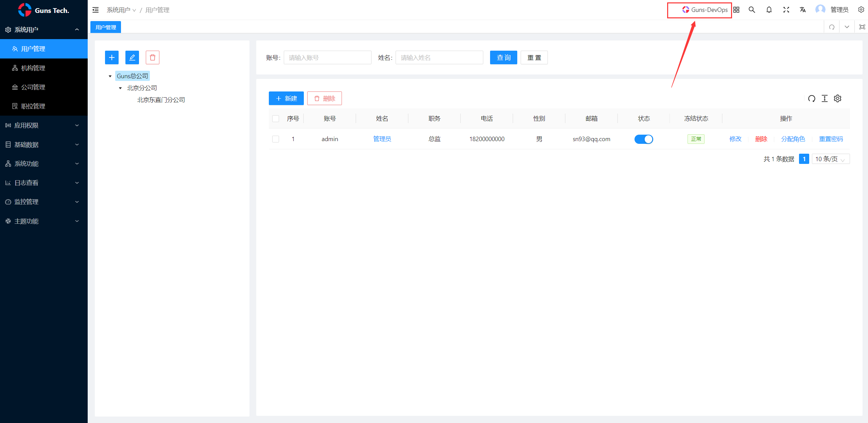Expand the 应用权限 sidebar menu
Screen dimensions: 868x423
coord(44,125)
